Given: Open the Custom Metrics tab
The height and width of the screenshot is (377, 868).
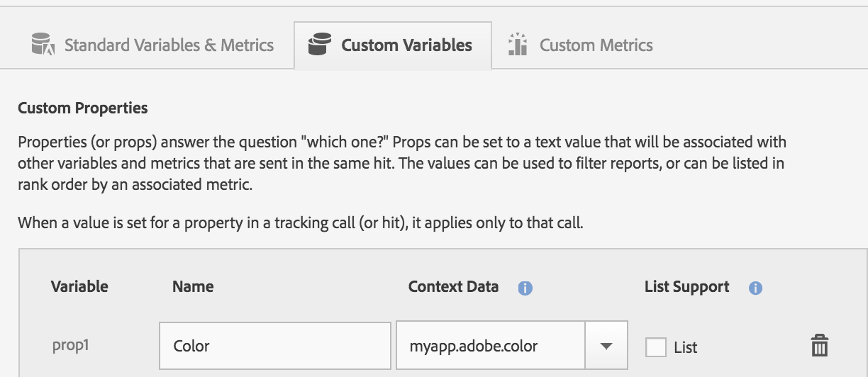Looking at the screenshot, I should (596, 45).
